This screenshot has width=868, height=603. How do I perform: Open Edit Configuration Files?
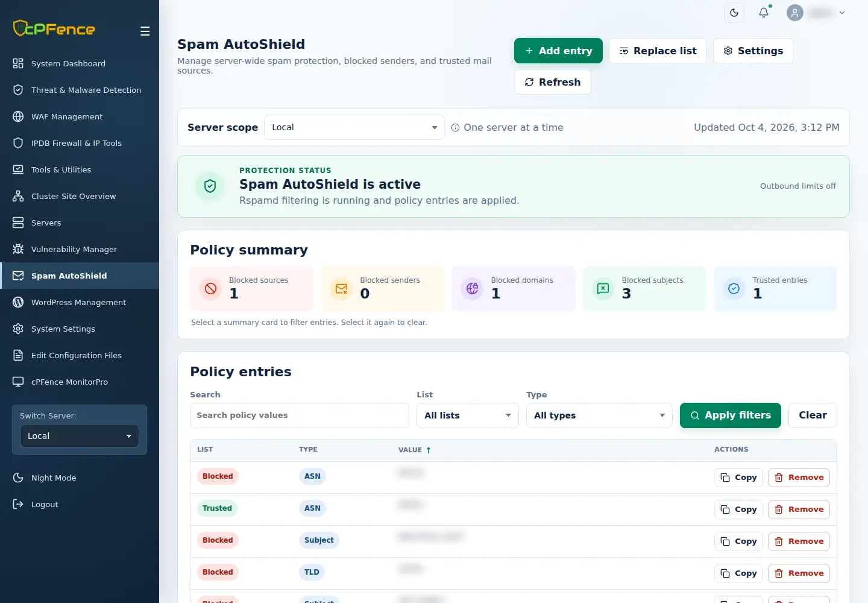point(80,355)
